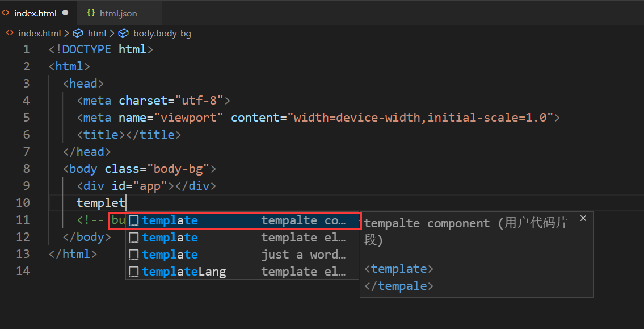Click the "body-bg" class value

click(x=178, y=169)
